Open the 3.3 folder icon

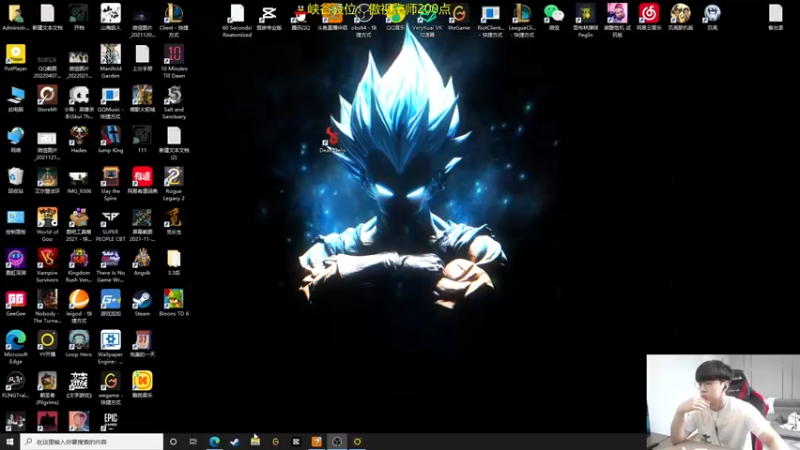(174, 262)
